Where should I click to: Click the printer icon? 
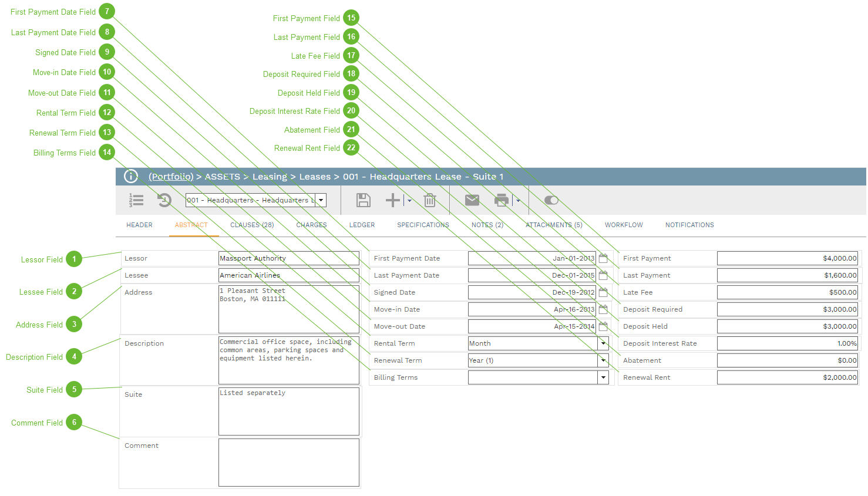(x=502, y=200)
